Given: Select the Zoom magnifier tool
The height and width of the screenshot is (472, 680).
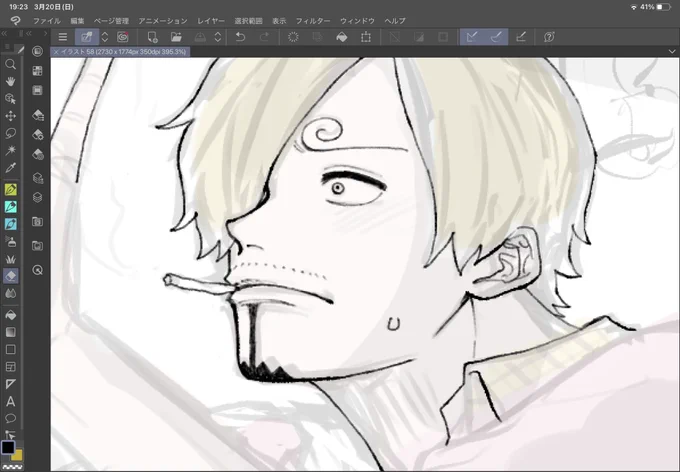Looking at the screenshot, I should click(10, 65).
